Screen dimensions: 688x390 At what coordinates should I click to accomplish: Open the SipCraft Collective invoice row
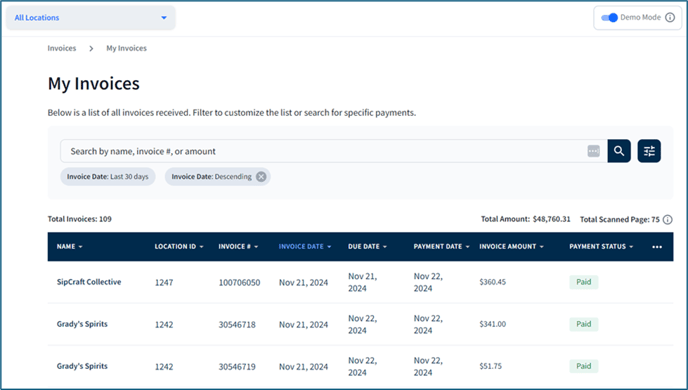pos(360,282)
